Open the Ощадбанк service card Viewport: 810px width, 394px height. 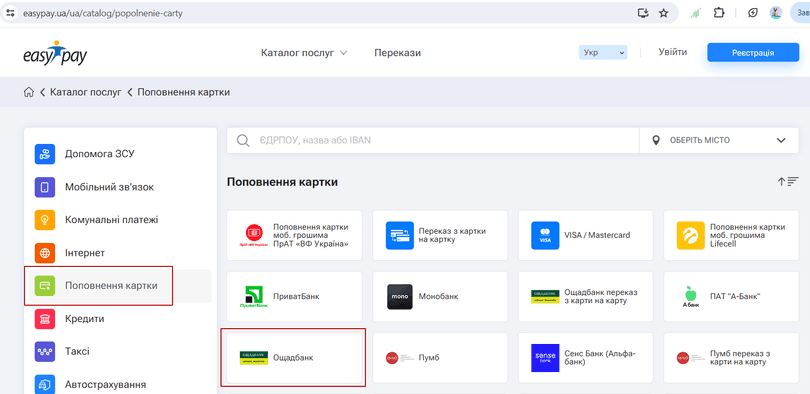(x=294, y=358)
